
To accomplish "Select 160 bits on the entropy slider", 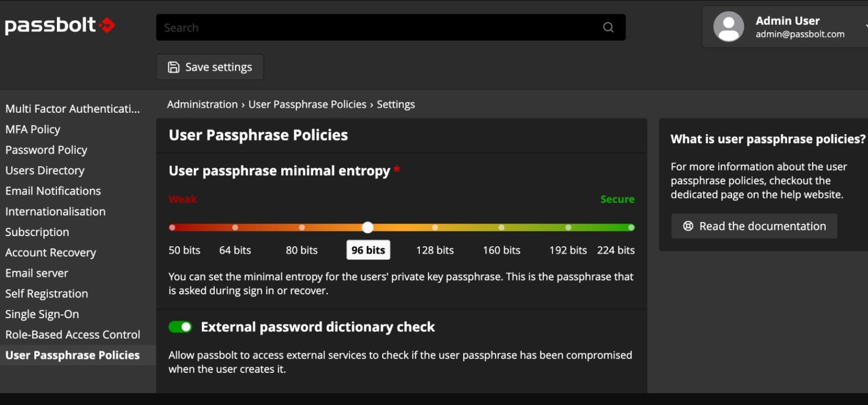I will click(x=501, y=227).
